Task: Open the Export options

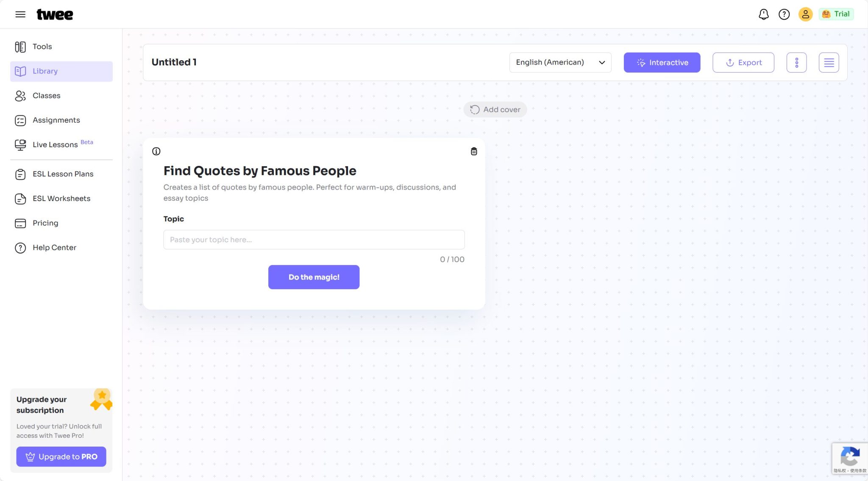Action: 743,63
